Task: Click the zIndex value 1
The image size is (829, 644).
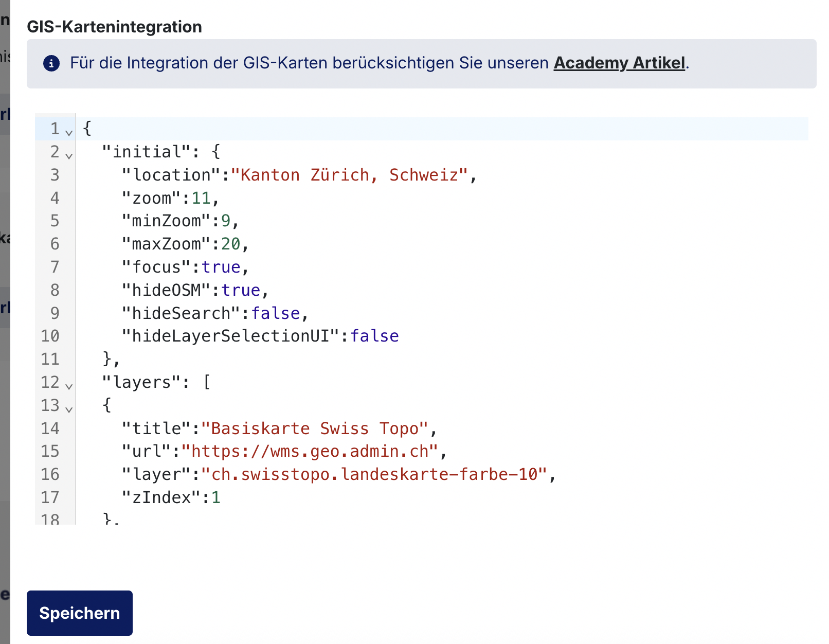Action: click(216, 497)
